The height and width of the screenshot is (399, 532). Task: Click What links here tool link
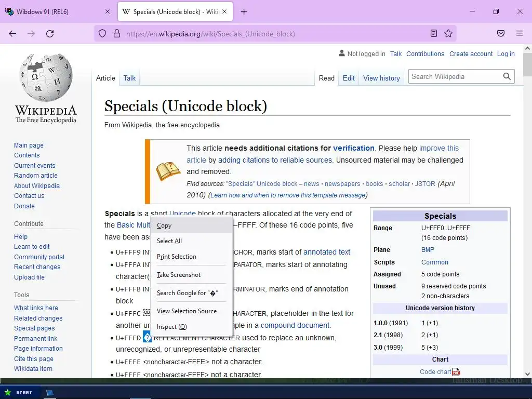(36, 308)
